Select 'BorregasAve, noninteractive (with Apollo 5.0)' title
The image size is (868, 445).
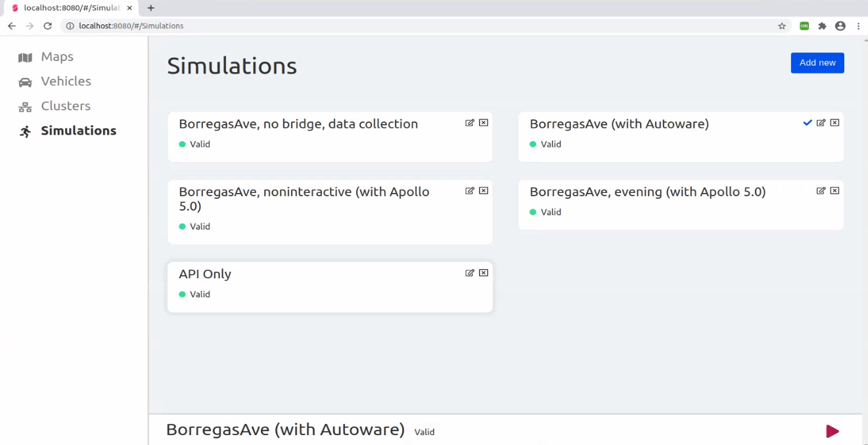304,199
